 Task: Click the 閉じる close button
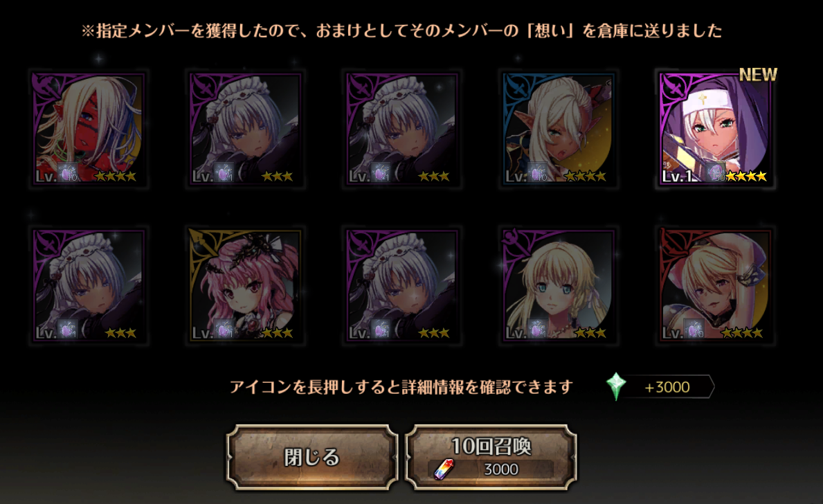311,458
